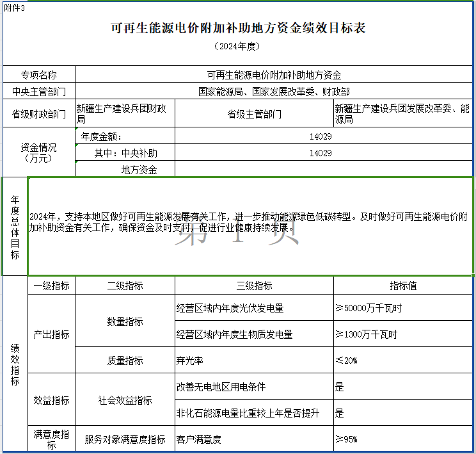This screenshot has height=454, width=476.
Task: Click the (2024年度) subtitle cell
Action: (x=238, y=46)
